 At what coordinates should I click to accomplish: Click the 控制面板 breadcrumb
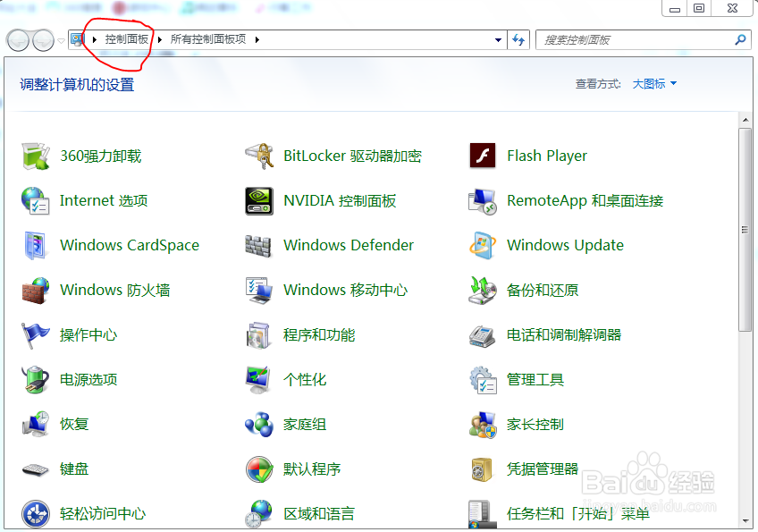[x=127, y=39]
